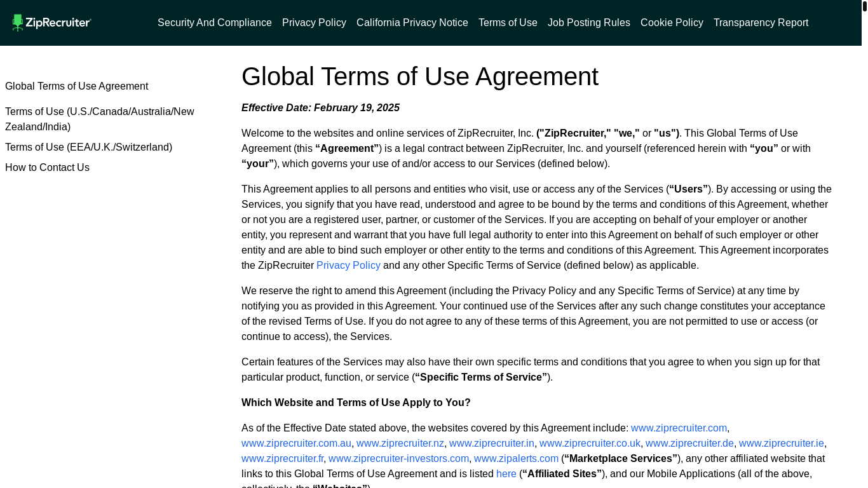Visit www.ziprecruiter.co.uk link
Image resolution: width=868 pixels, height=488 pixels.
[590, 444]
